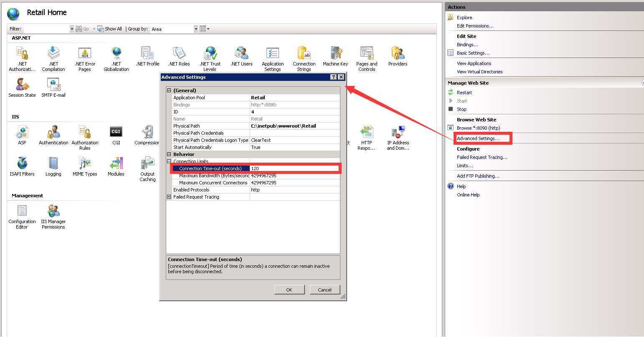The height and width of the screenshot is (337, 644).
Task: Click Cancel in Advanced Settings dialog
Action: click(x=325, y=289)
